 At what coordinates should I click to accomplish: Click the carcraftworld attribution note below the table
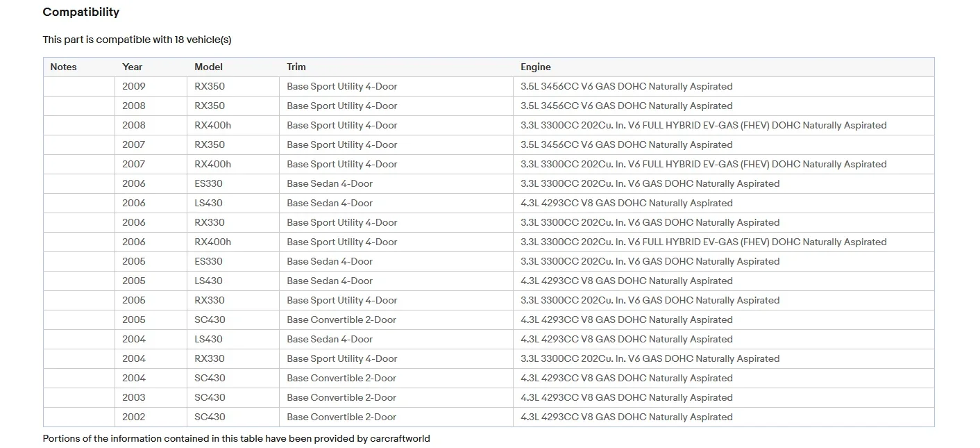236,438
